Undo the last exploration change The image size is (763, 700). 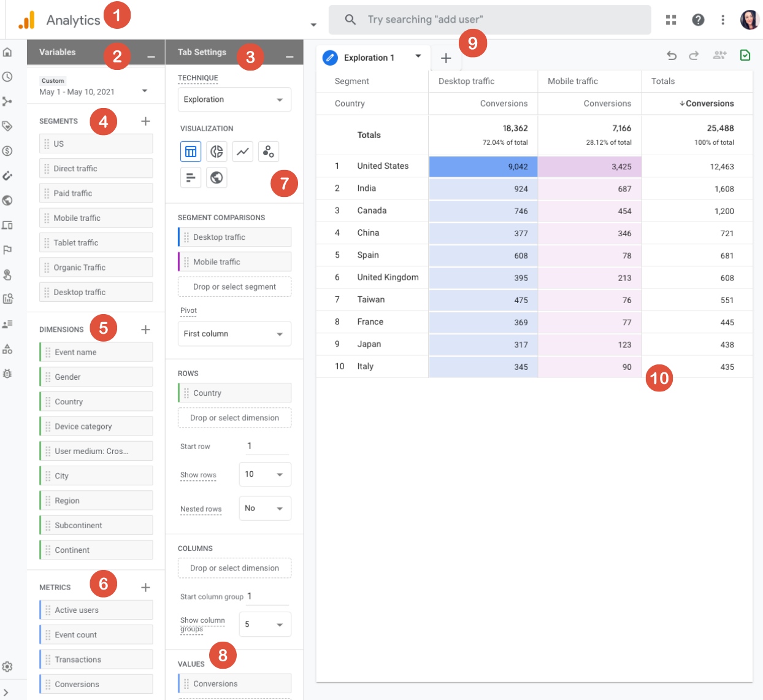(672, 55)
